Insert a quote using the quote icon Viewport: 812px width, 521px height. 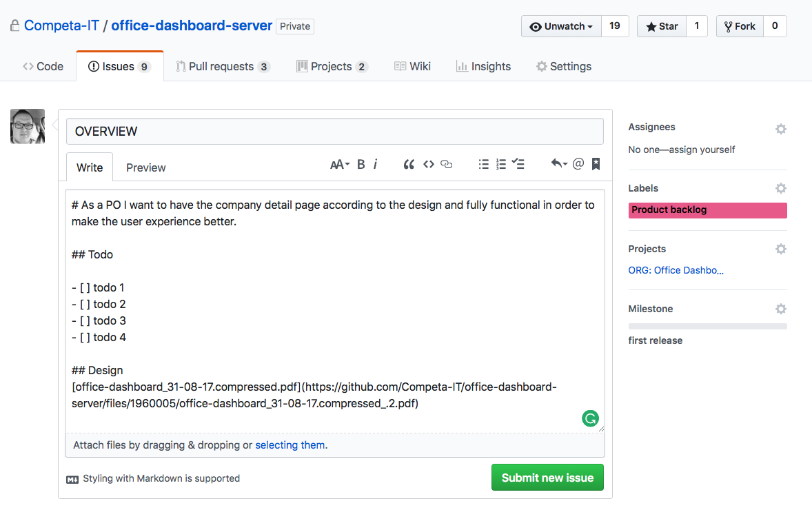pos(409,165)
